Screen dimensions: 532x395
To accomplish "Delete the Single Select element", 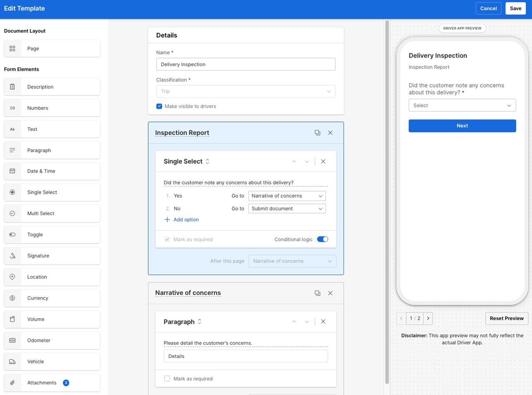I will [323, 162].
